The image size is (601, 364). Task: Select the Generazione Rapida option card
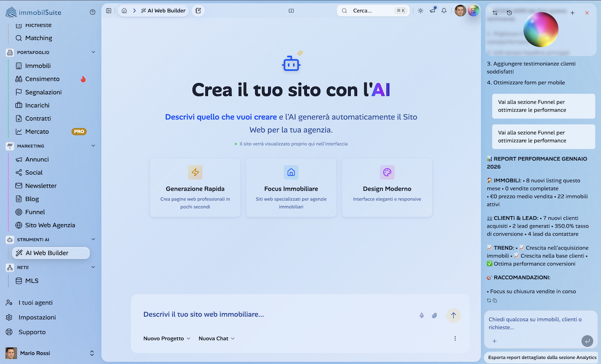pyautogui.click(x=195, y=188)
